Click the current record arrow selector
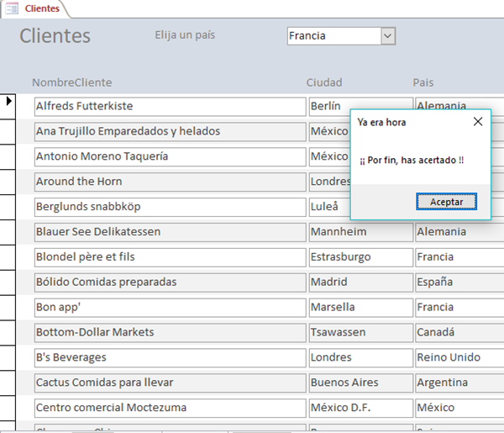504x433 pixels. click(9, 102)
